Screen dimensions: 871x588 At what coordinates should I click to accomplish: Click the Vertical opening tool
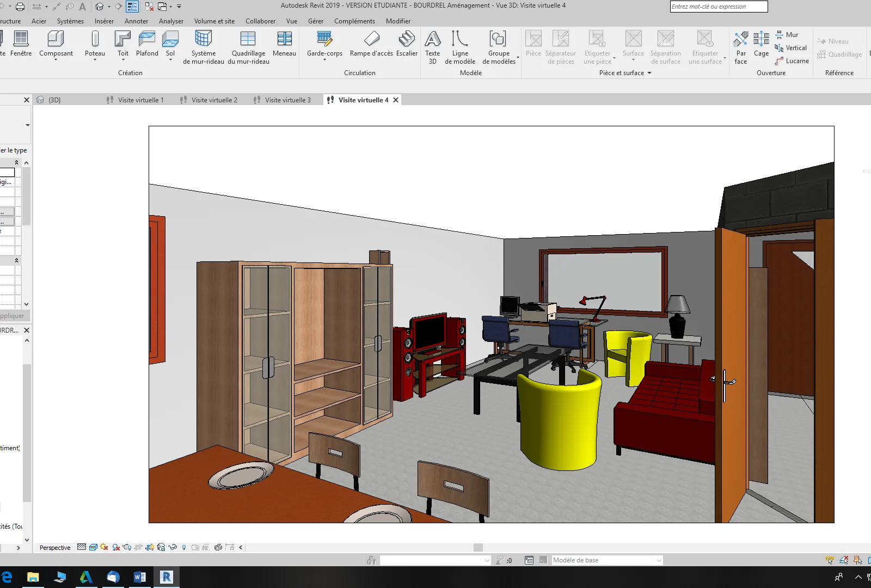pos(791,48)
